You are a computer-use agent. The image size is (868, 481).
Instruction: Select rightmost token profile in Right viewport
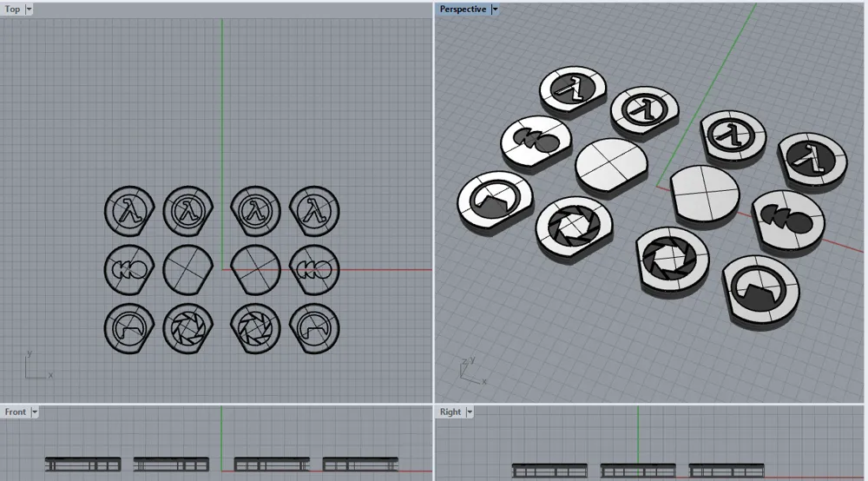[x=727, y=471]
